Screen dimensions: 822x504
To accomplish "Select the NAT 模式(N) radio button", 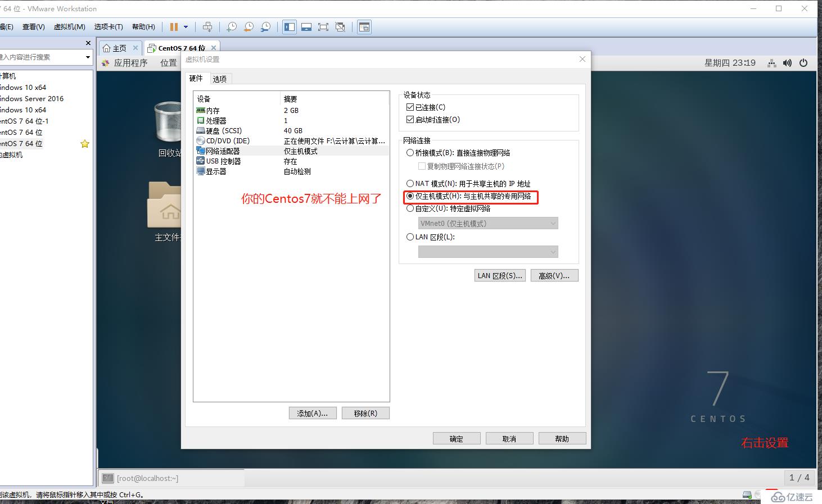I will pos(410,184).
